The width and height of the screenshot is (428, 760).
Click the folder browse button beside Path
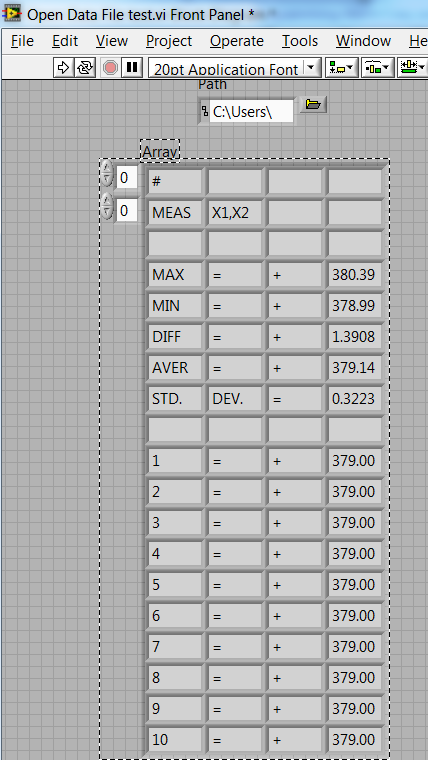click(x=313, y=105)
